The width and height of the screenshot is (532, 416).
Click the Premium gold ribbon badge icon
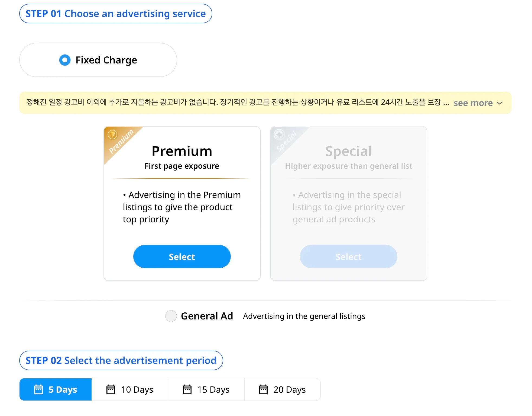coord(112,135)
